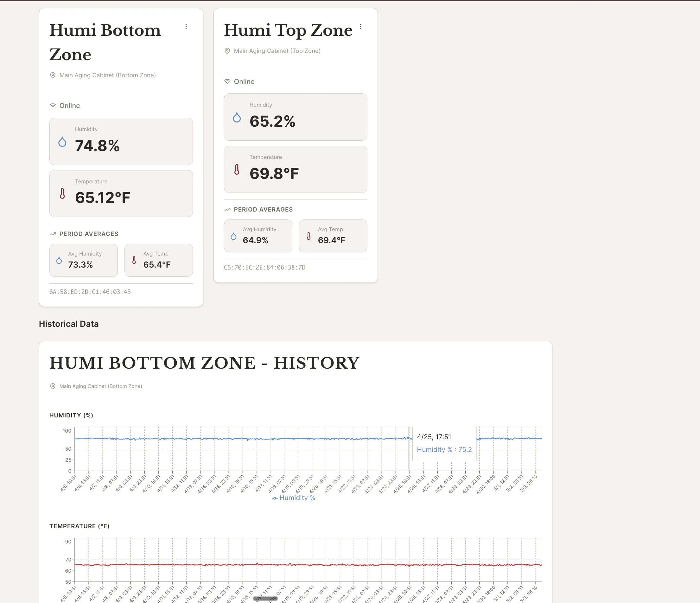The height and width of the screenshot is (603, 700).
Task: Click droplet icon beside 65.2% humidity
Action: click(x=237, y=117)
